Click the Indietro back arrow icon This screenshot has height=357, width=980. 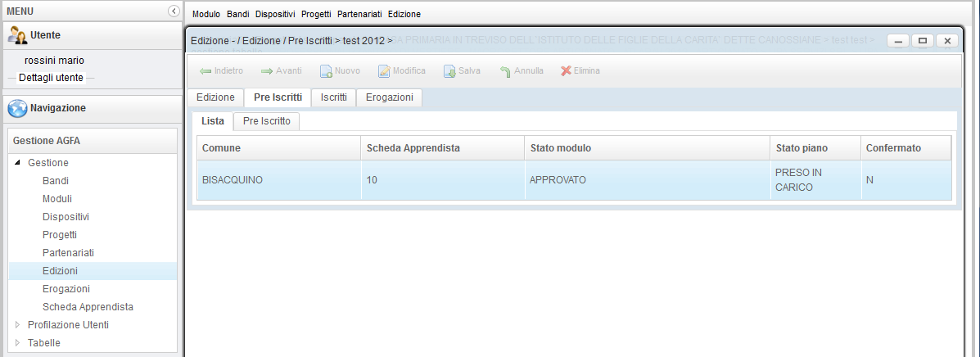pyautogui.click(x=205, y=71)
